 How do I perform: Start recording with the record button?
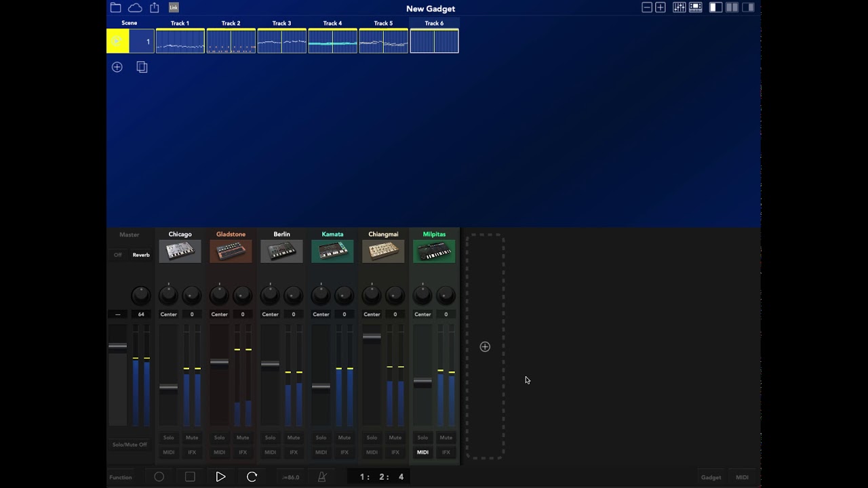point(159,477)
